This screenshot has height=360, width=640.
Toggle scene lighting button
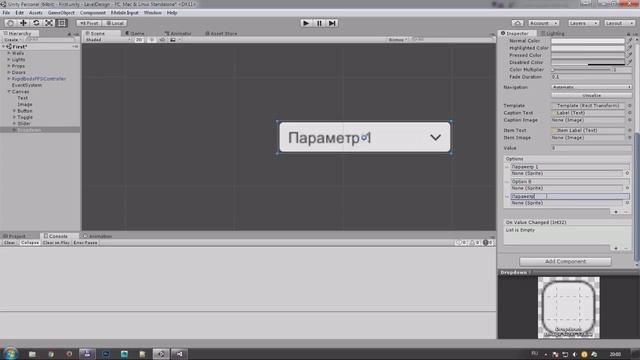point(151,40)
